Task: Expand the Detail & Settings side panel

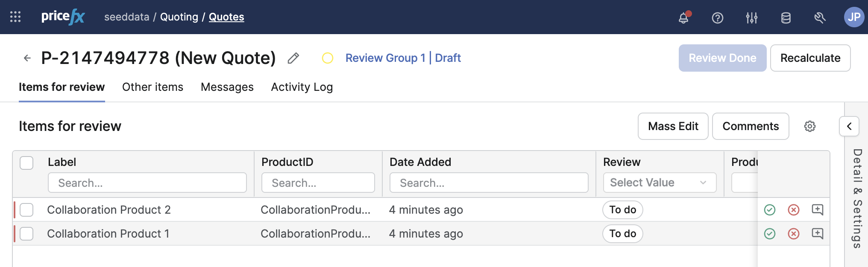Action: pos(849,126)
